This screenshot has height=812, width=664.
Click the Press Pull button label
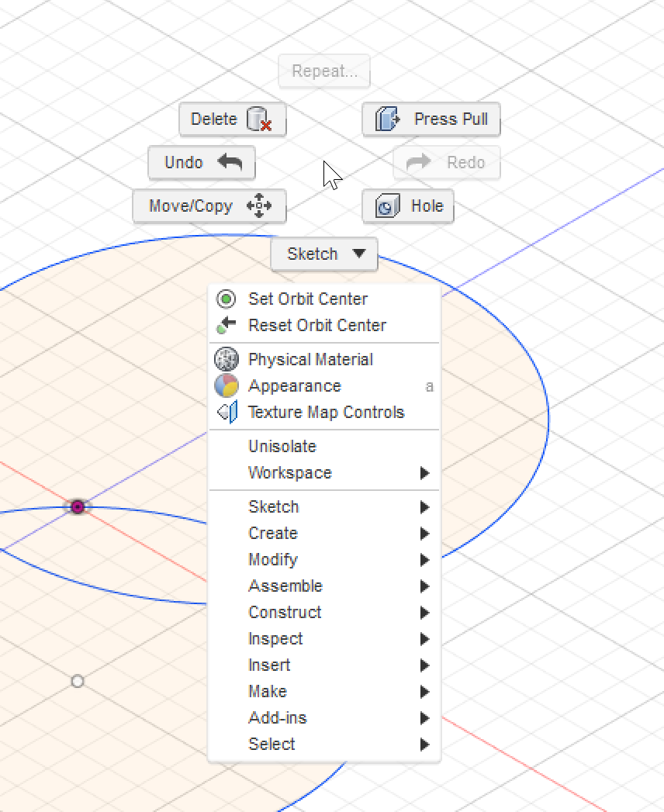451,119
